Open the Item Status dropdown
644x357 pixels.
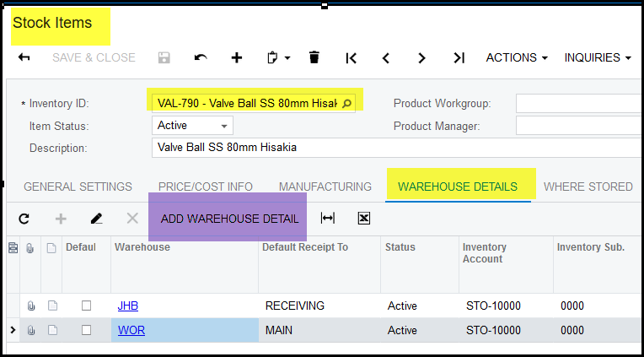point(223,126)
